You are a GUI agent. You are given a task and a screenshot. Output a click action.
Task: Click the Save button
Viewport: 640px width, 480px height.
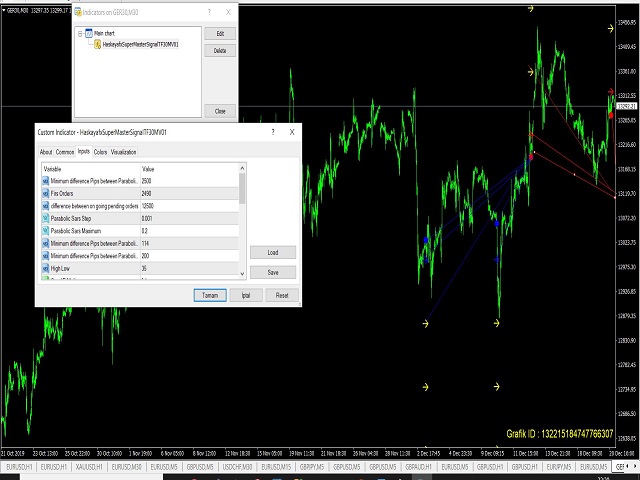[x=273, y=272]
